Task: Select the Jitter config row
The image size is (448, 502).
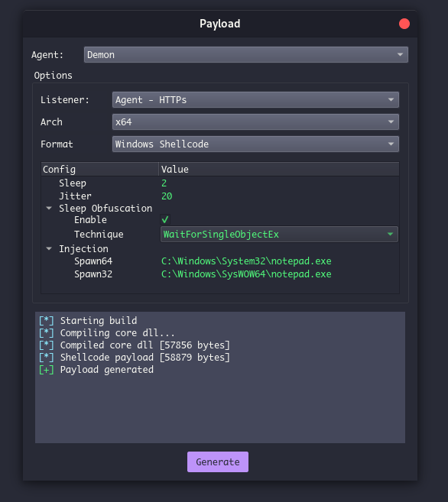Action: coord(220,196)
